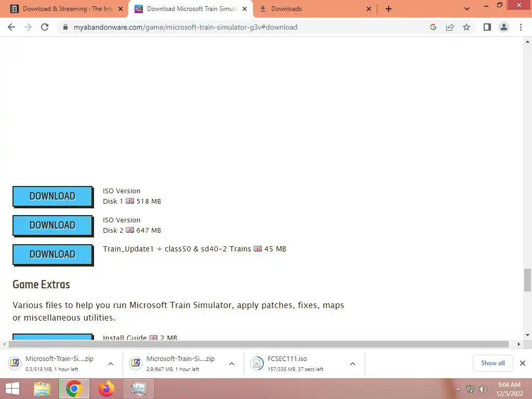
Task: Go back with the browser back arrow
Action: tap(11, 27)
